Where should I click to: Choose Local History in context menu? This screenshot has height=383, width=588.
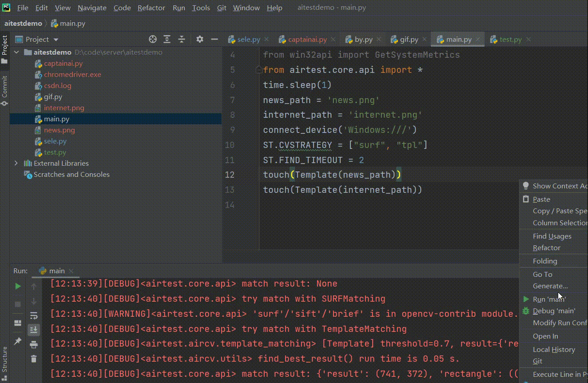click(553, 350)
